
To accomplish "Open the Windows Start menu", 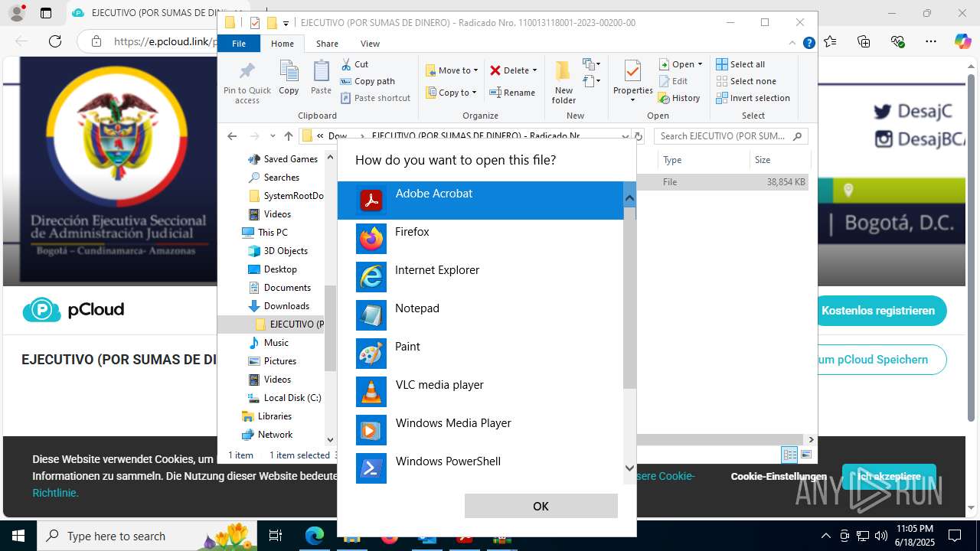I will pos(18,536).
